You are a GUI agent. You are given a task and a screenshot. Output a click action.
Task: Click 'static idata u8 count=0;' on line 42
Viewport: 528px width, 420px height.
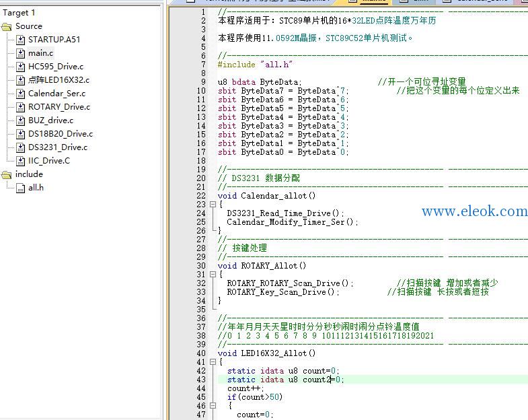click(283, 371)
